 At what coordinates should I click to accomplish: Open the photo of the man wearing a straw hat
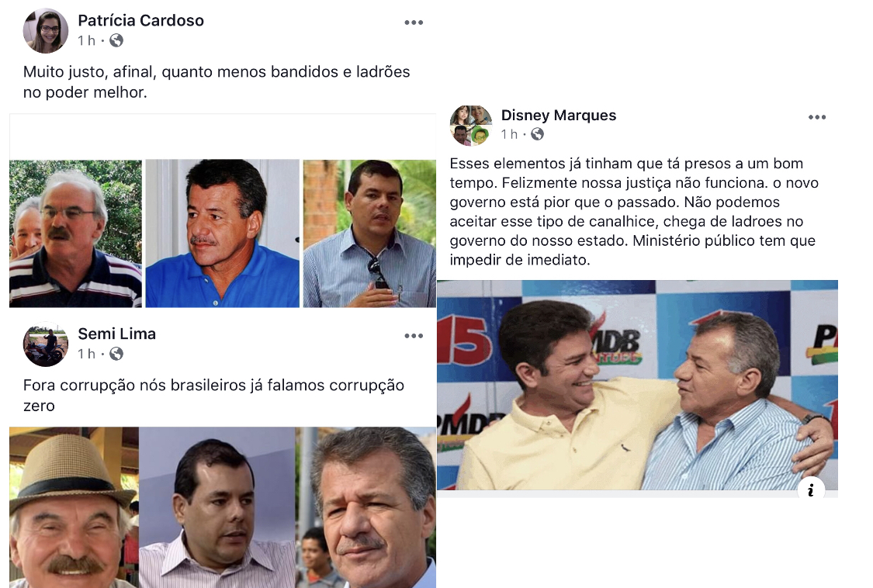click(x=74, y=507)
